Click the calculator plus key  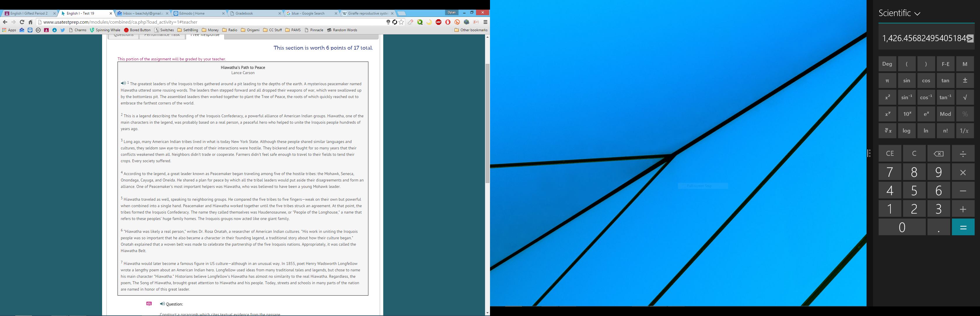click(963, 209)
